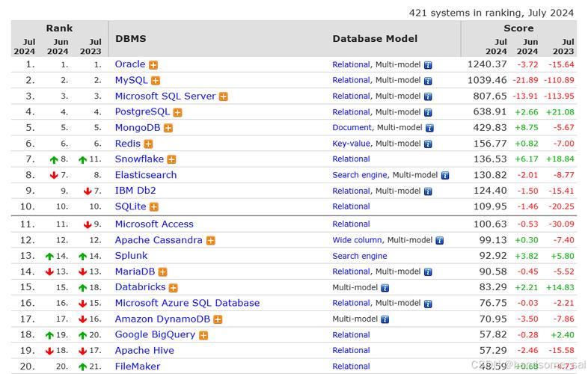Click the Search engine link in Elasticsearch row
The height and width of the screenshot is (374, 588).
tap(360, 175)
